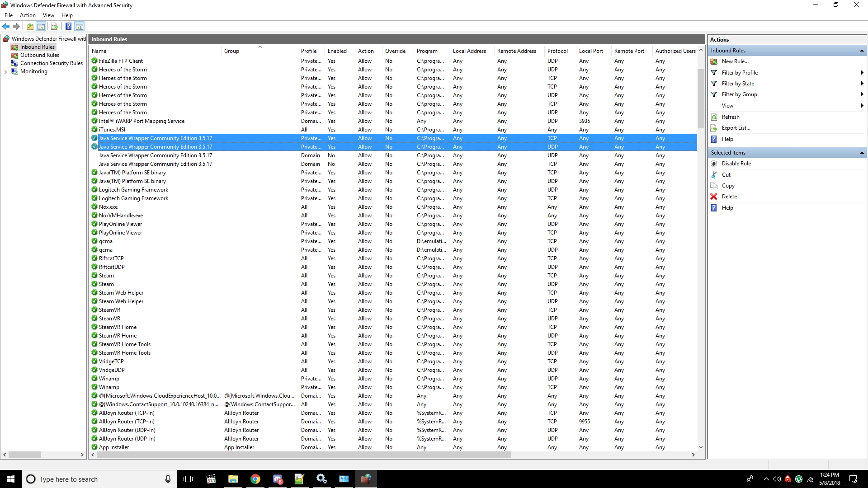This screenshot has width=868, height=488.
Task: Click green check icon of Nox.exe rule
Action: click(94, 207)
